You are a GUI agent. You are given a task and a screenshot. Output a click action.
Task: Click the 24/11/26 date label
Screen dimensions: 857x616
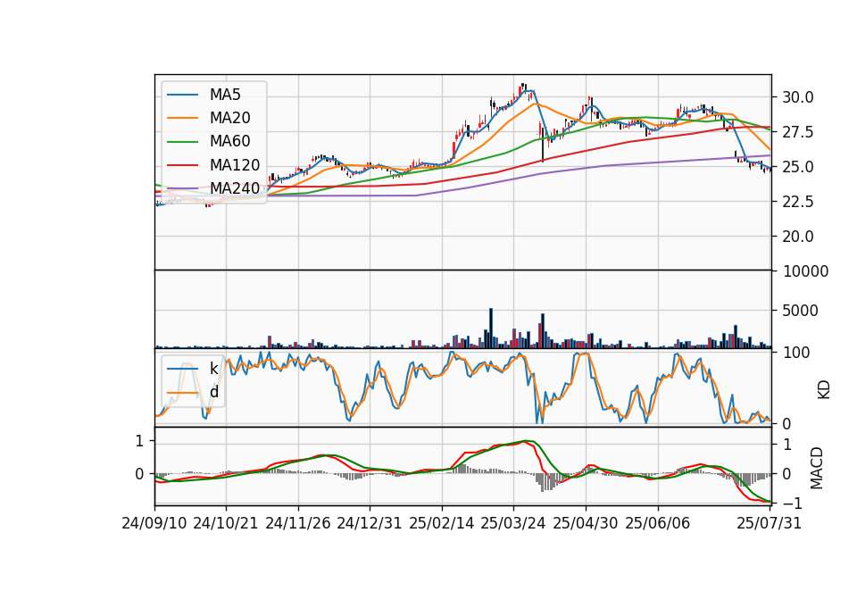(x=298, y=523)
